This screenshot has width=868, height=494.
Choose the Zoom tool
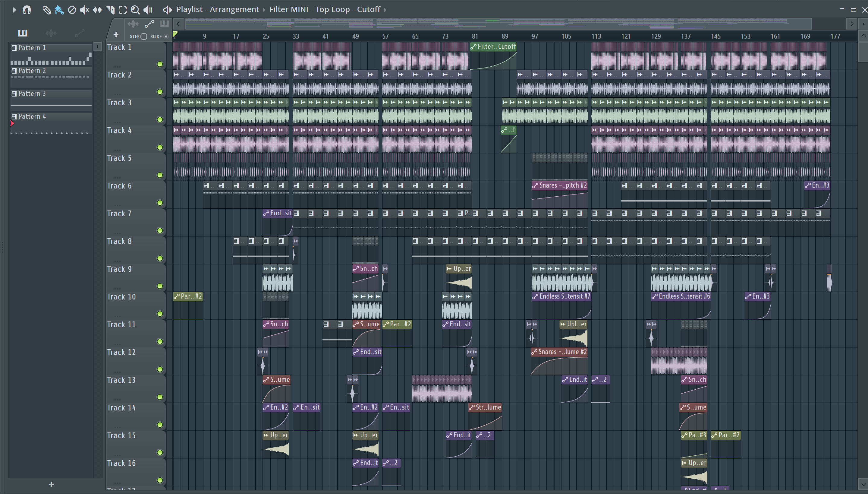135,10
